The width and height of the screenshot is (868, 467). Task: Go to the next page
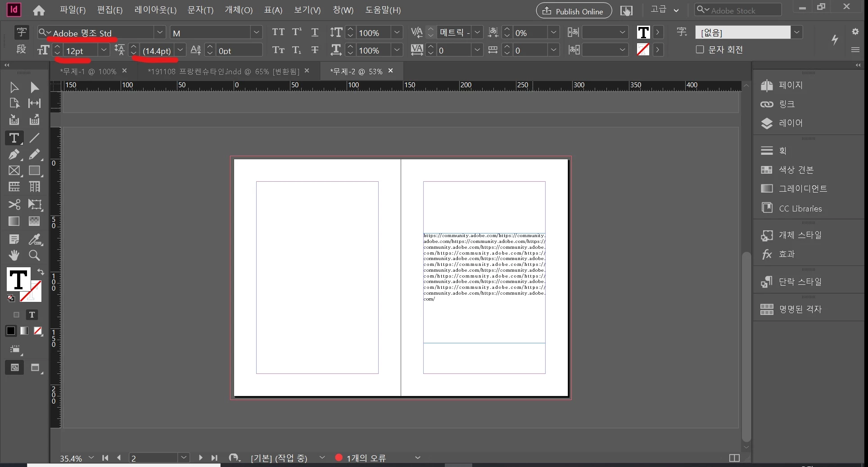[x=200, y=458]
